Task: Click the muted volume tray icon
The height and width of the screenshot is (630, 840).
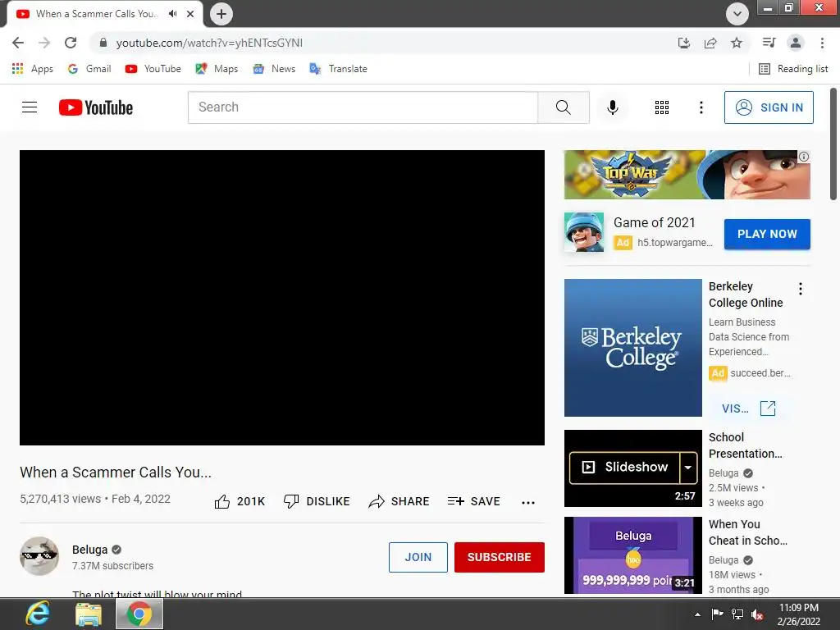Action: click(x=757, y=614)
